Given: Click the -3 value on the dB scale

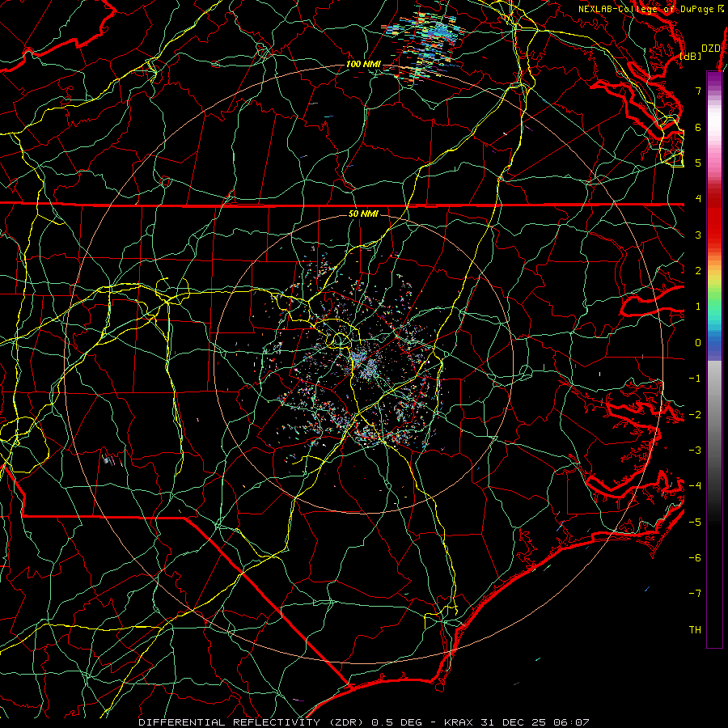Looking at the screenshot, I should pyautogui.click(x=695, y=451).
